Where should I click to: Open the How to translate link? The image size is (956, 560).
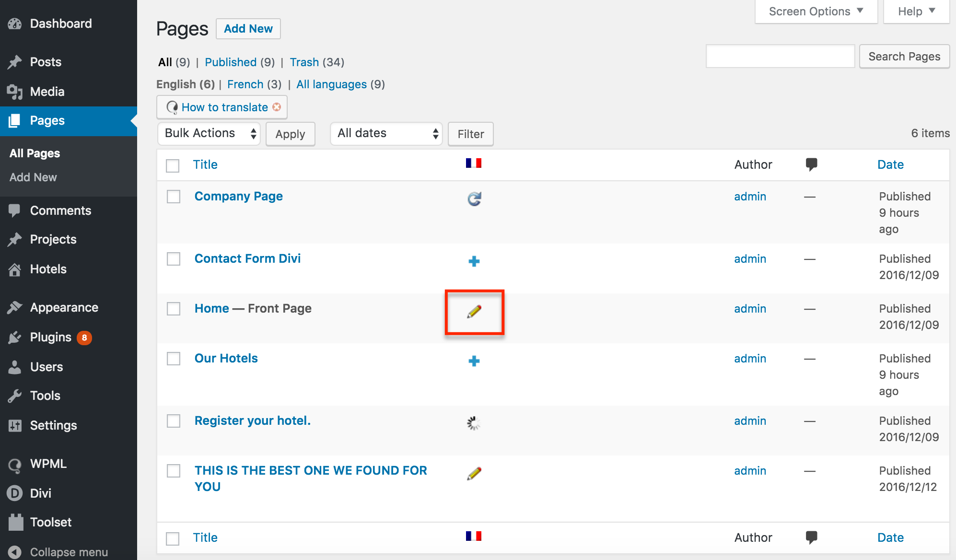coord(224,107)
